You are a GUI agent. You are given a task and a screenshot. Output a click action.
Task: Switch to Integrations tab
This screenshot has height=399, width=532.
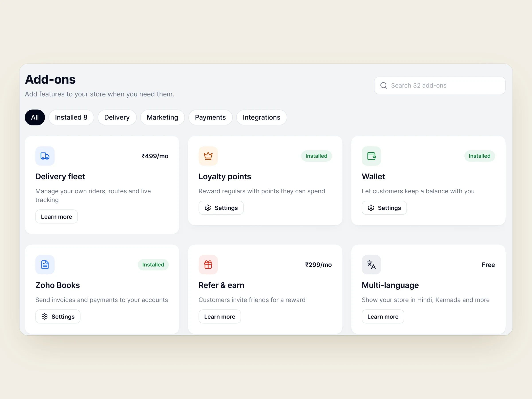[x=261, y=117]
